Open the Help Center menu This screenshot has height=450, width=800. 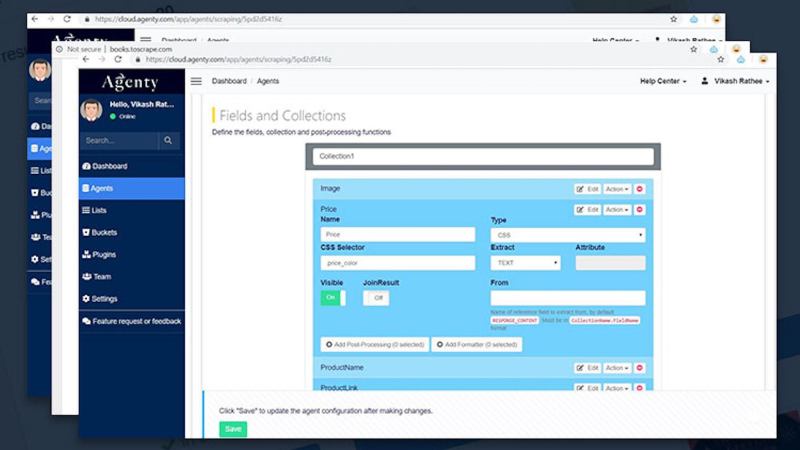coord(663,81)
